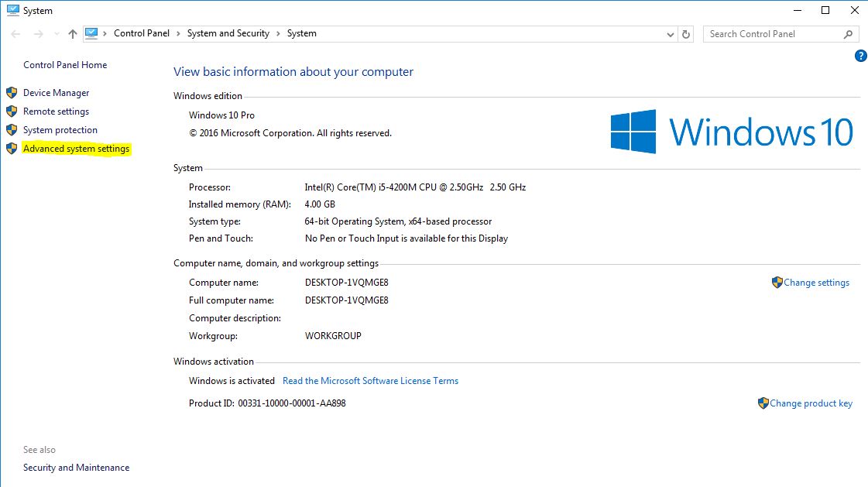Click the shield icon beside System protection
The image size is (868, 487).
[x=12, y=129]
